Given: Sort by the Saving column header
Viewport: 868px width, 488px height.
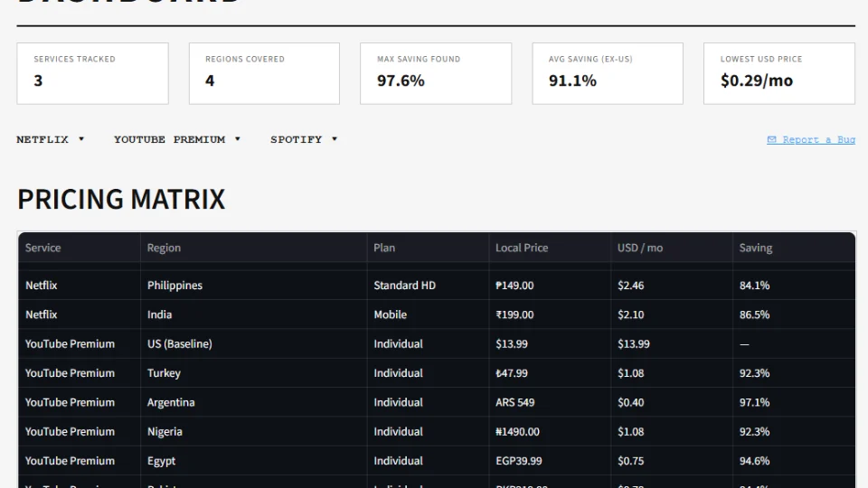Looking at the screenshot, I should coord(756,248).
